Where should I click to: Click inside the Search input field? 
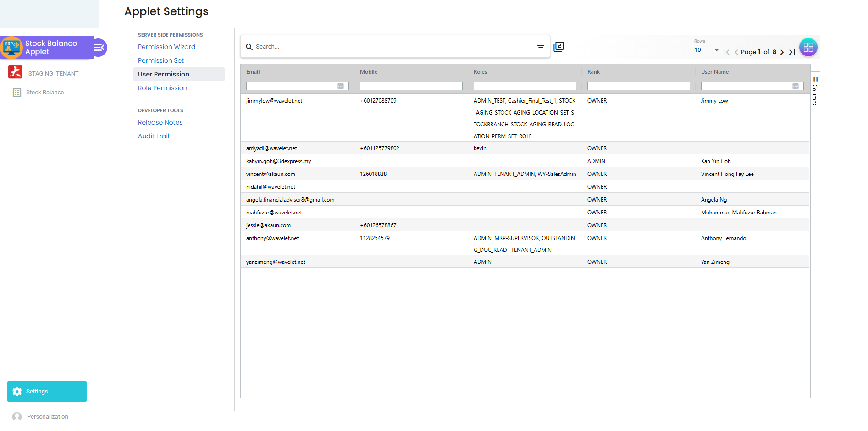point(367,46)
